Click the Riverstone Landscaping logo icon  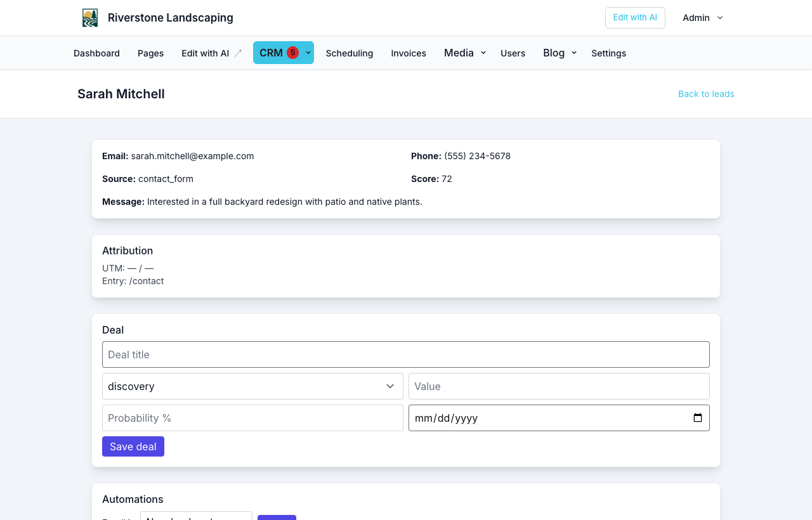tap(90, 18)
